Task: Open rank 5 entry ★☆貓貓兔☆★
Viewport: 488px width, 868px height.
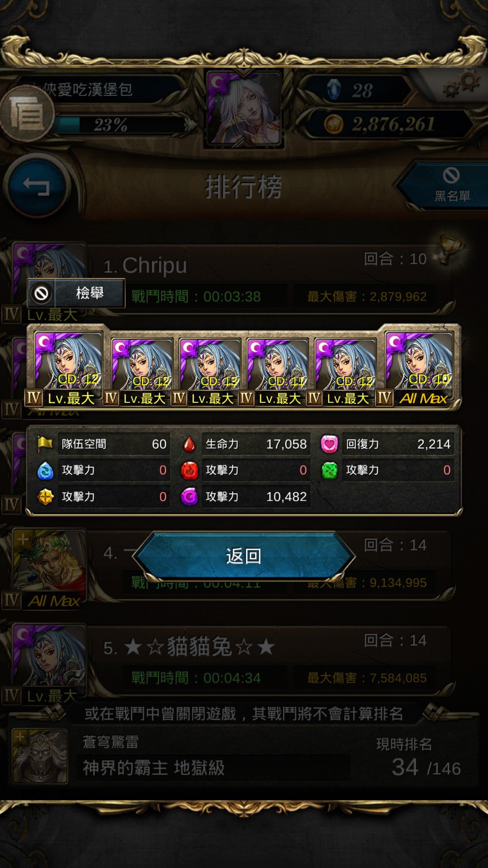Action: pyautogui.click(x=271, y=660)
